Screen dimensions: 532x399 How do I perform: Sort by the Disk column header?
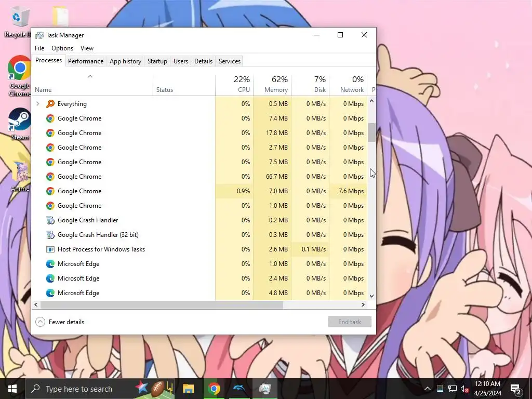pos(310,85)
